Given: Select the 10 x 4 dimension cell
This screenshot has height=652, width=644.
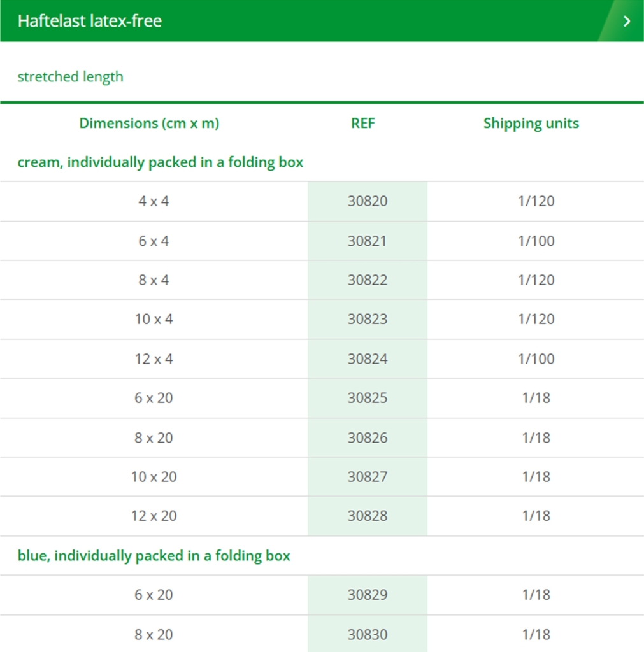Looking at the screenshot, I should [154, 320].
